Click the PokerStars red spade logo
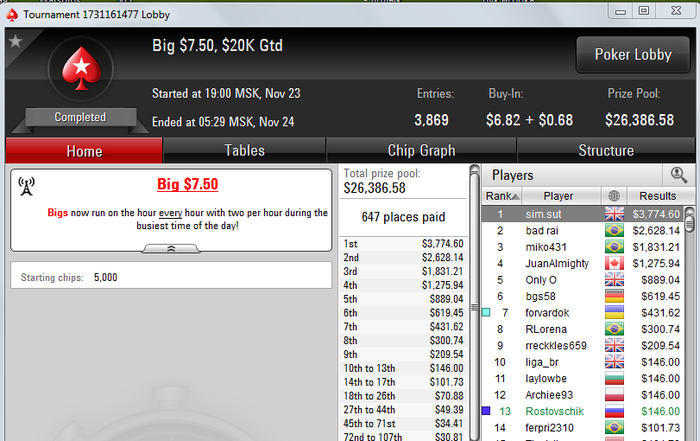Image resolution: width=700 pixels, height=441 pixels. [81, 69]
